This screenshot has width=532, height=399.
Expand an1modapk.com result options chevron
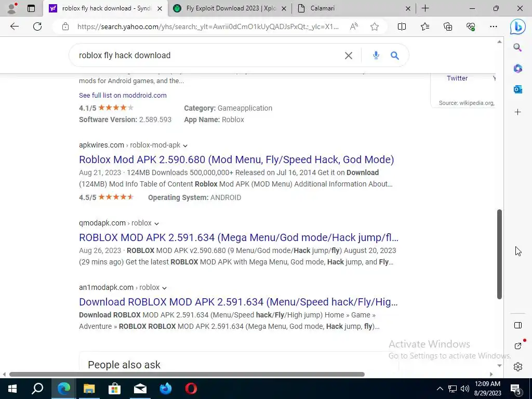pyautogui.click(x=165, y=288)
